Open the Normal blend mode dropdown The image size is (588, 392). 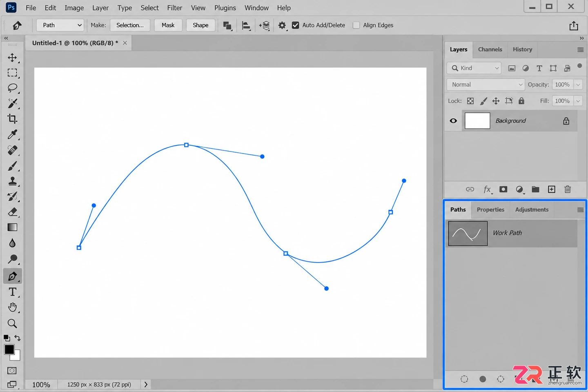click(486, 85)
